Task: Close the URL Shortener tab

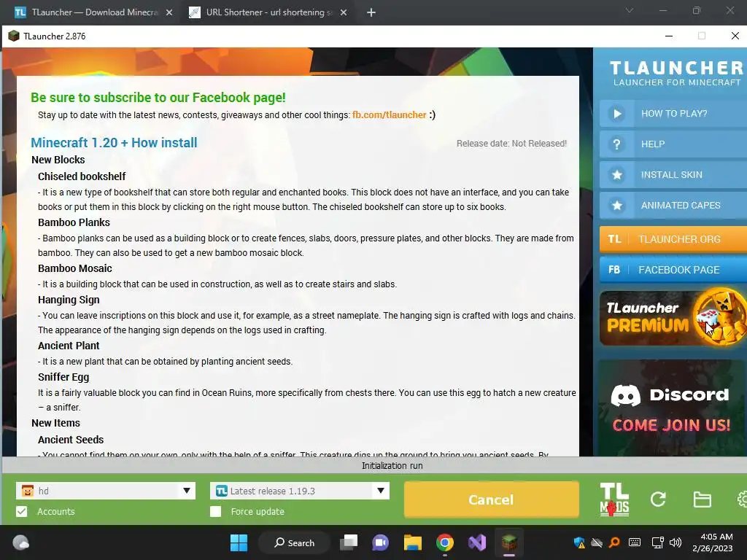Action: pyautogui.click(x=344, y=12)
